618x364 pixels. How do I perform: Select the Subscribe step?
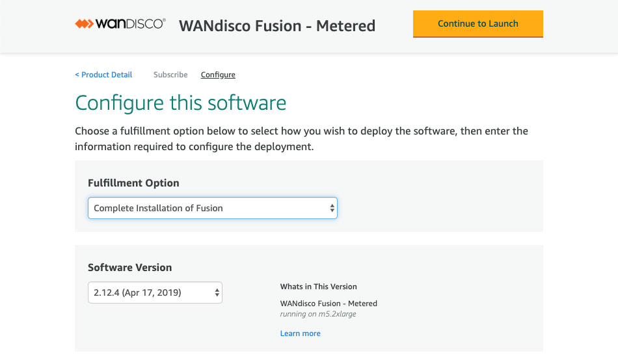coord(170,75)
